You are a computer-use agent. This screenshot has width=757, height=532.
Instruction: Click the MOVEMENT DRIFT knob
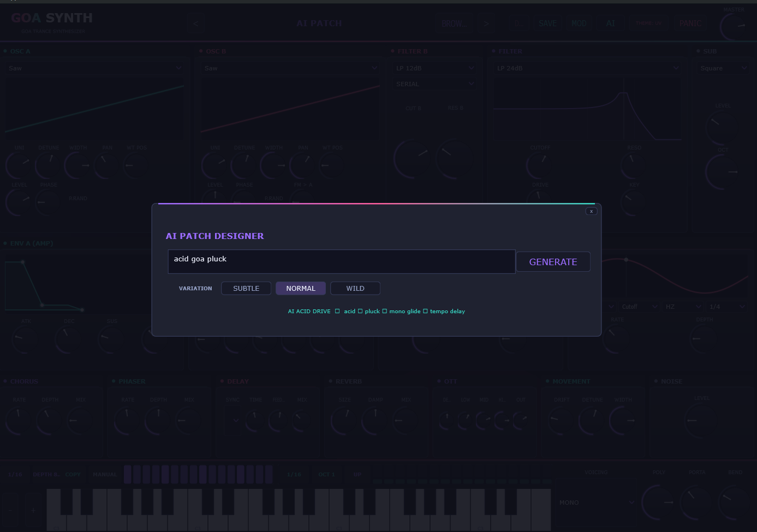click(561, 421)
